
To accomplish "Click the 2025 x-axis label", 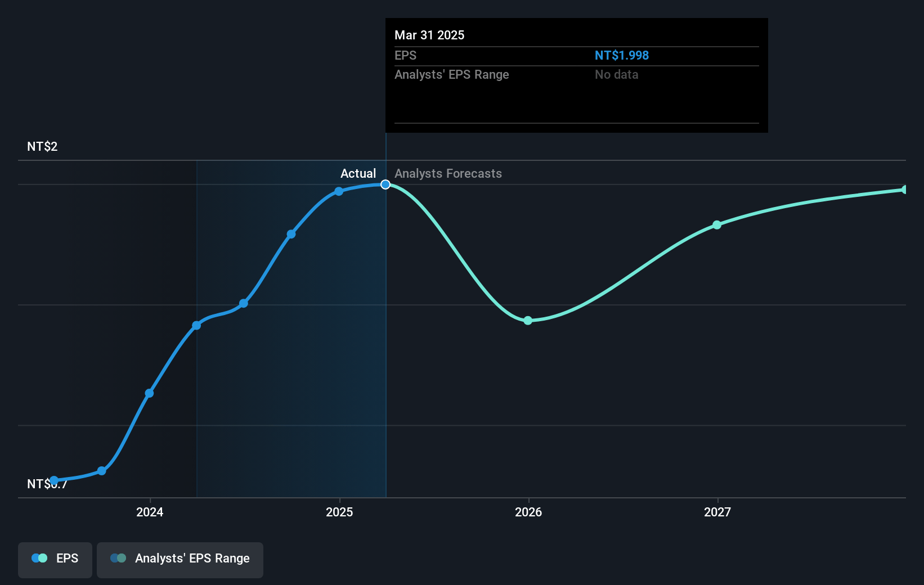I will (339, 512).
